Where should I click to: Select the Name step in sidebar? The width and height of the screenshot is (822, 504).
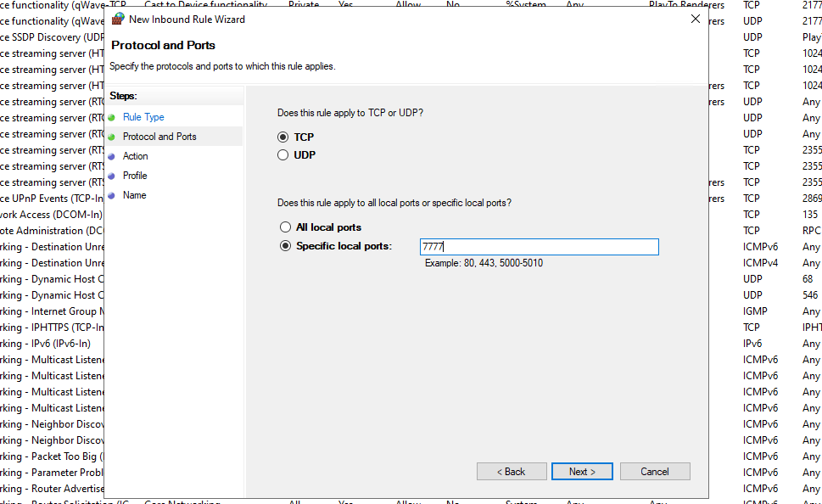134,195
